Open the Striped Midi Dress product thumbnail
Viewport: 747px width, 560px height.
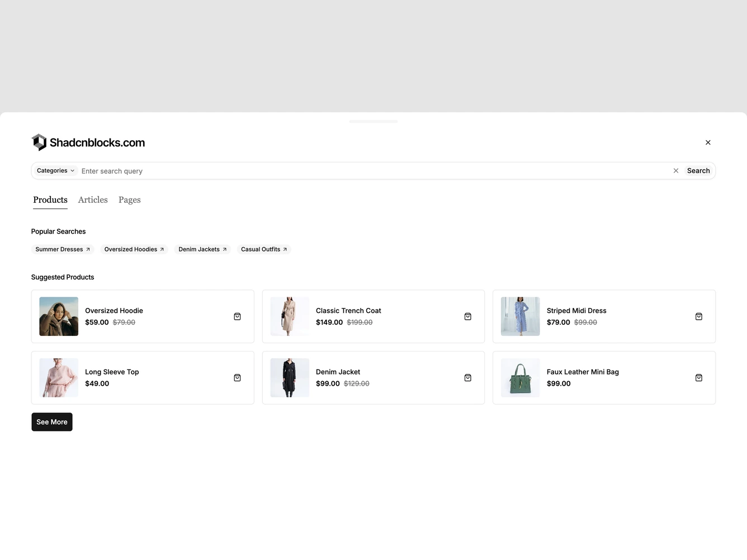click(x=521, y=316)
